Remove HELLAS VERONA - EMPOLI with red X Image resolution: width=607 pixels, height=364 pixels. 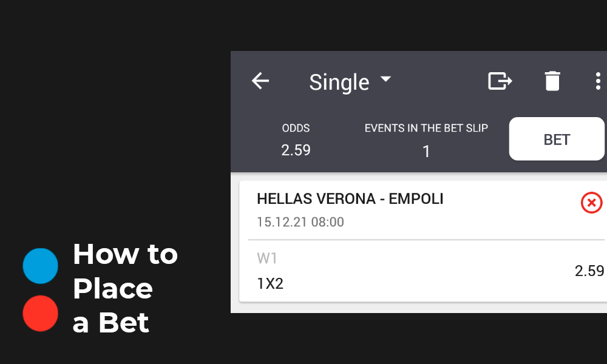(x=591, y=203)
